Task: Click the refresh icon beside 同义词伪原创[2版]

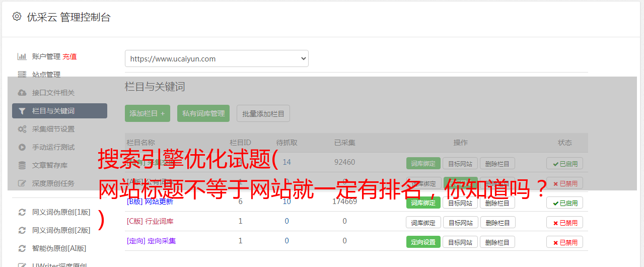Action: [x=22, y=230]
